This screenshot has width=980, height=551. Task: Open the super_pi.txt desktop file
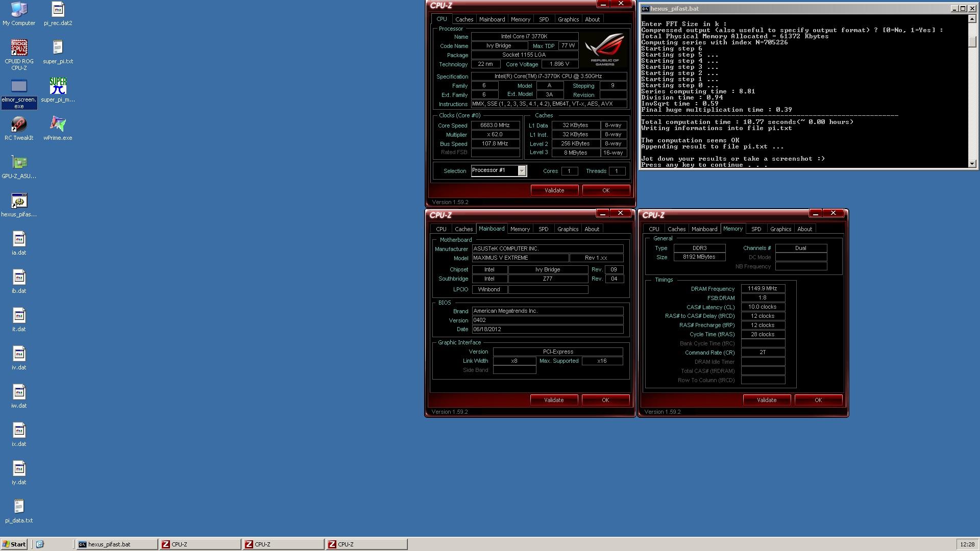click(58, 52)
